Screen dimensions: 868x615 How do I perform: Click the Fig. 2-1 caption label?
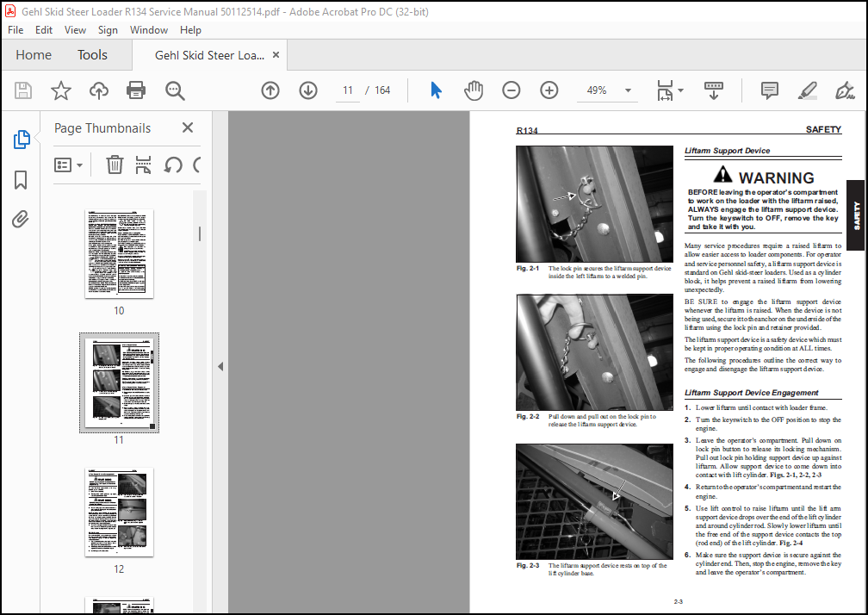[528, 269]
